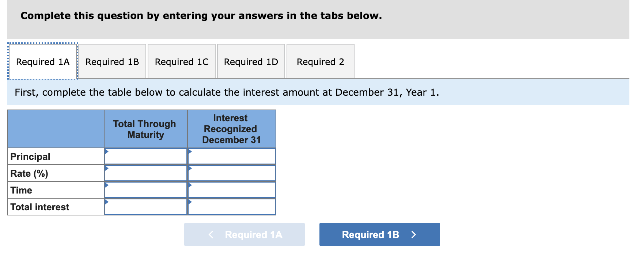Enter the Rate (%) cell for Interest Recognized
The width and height of the screenshot is (644, 268).
pyautogui.click(x=231, y=173)
